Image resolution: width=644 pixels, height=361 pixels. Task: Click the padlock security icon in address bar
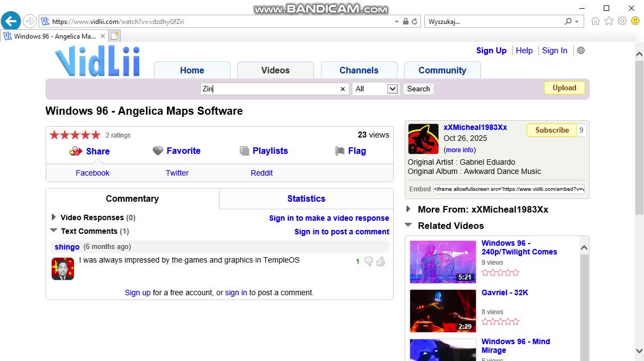[405, 21]
